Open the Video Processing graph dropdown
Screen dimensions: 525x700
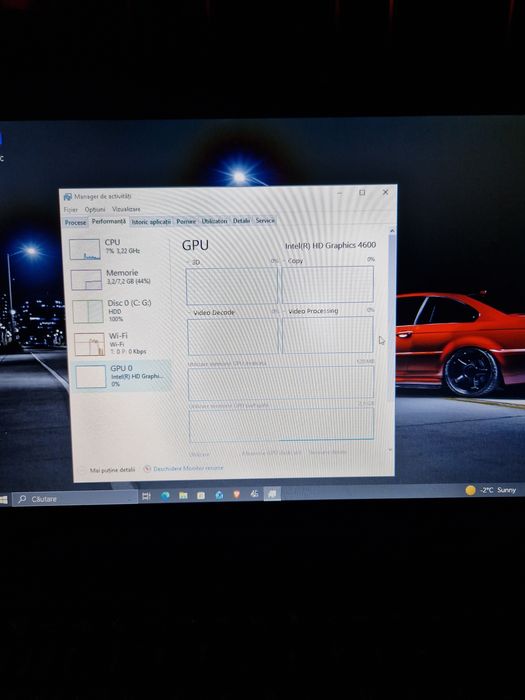click(311, 311)
